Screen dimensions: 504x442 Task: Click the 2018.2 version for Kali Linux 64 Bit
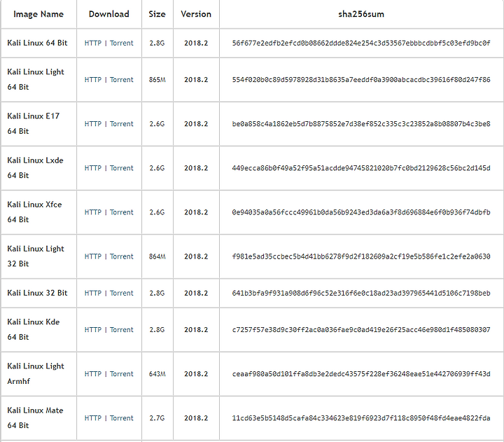196,43
